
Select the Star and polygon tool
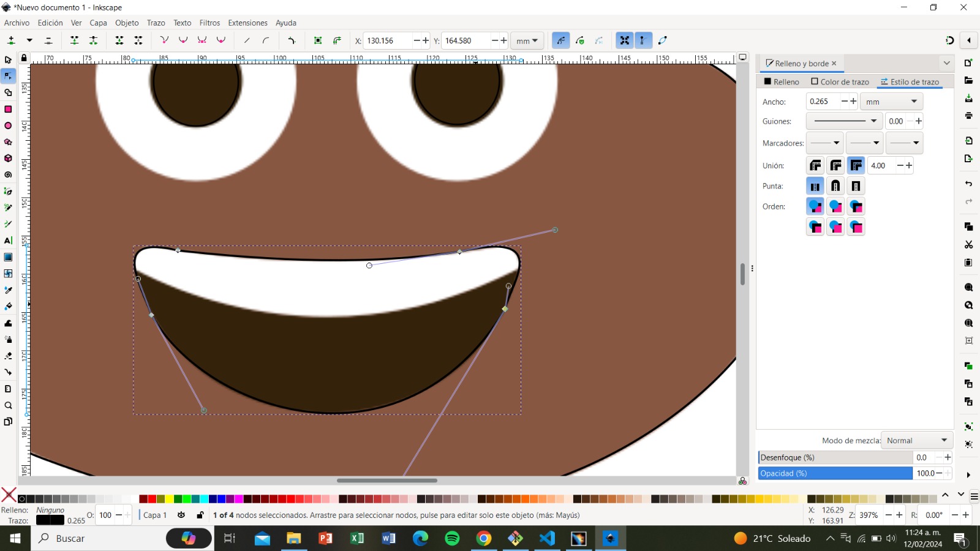(x=8, y=142)
